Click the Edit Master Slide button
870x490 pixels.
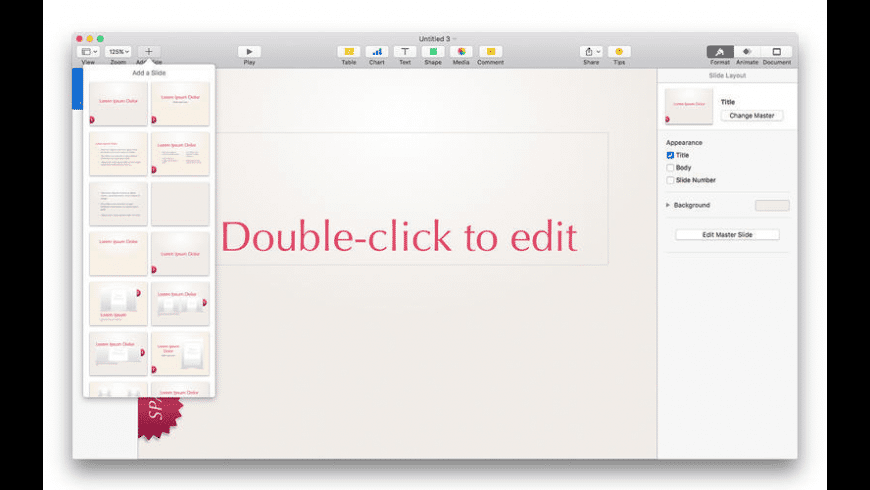[727, 235]
